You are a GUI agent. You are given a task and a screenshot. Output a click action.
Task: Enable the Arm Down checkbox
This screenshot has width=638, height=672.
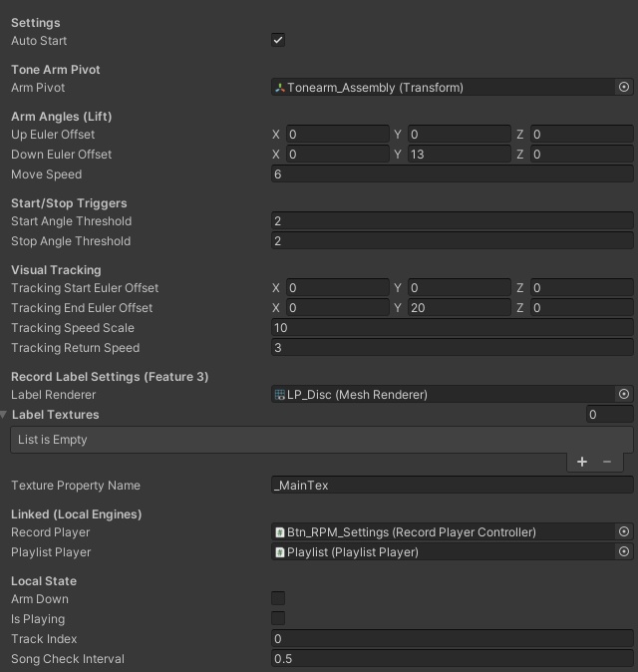278,599
